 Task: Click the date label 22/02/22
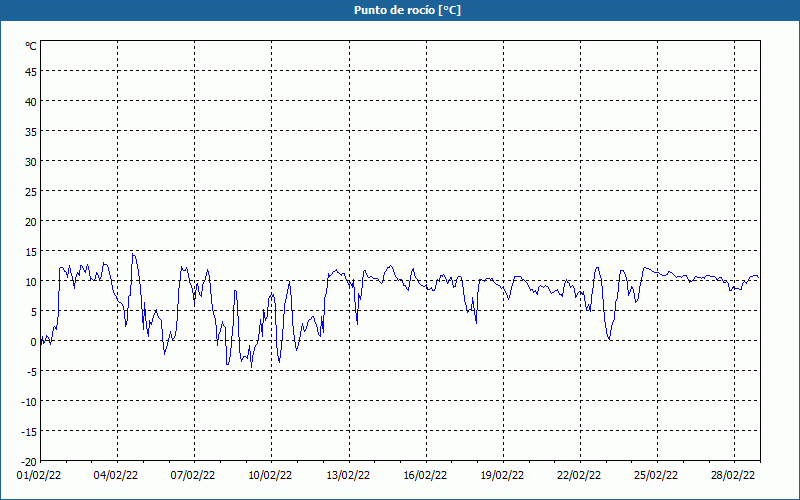pyautogui.click(x=579, y=476)
